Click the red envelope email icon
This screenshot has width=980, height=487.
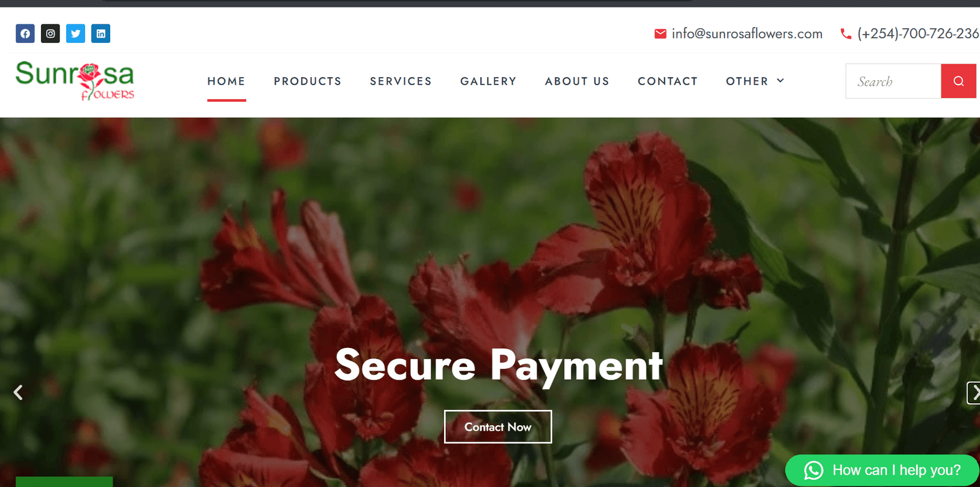[660, 34]
